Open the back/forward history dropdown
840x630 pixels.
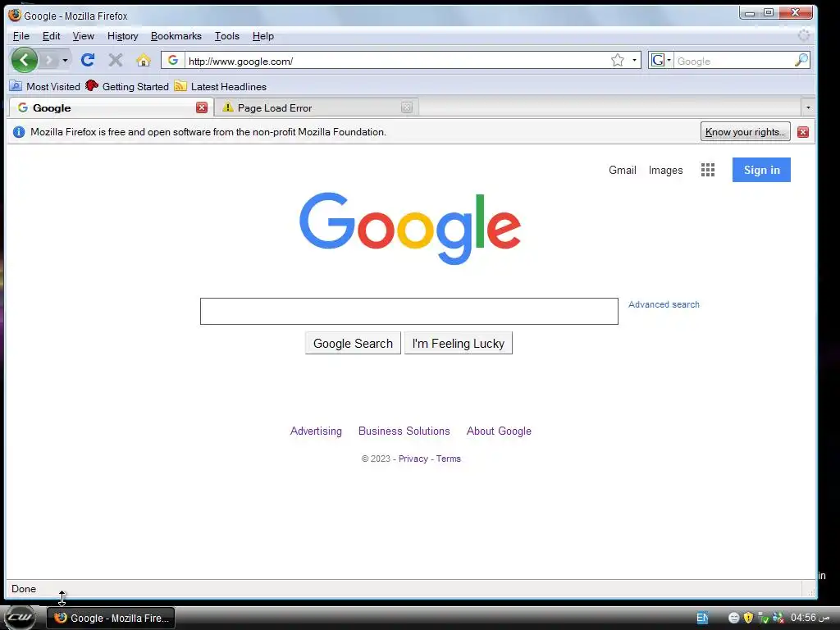point(65,60)
